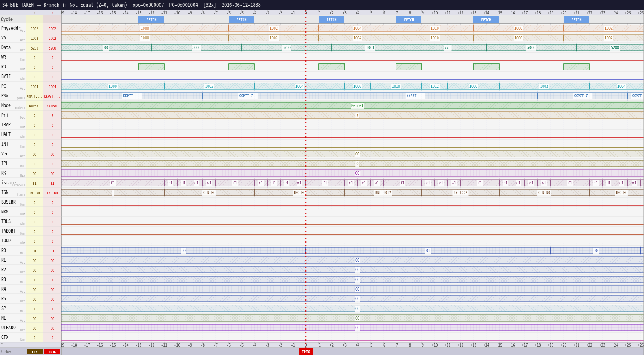Select the Vec signal label
This screenshot has width=644, height=355.
5,154
